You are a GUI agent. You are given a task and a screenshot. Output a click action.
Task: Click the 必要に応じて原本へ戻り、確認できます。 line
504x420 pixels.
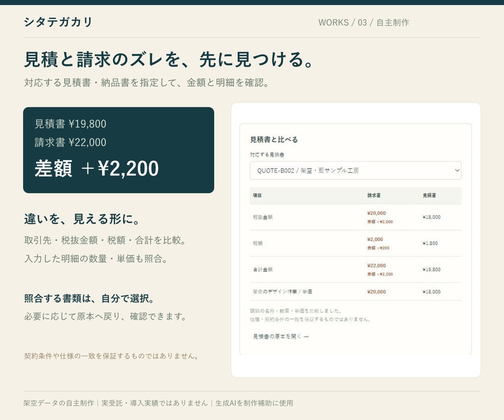(105, 317)
